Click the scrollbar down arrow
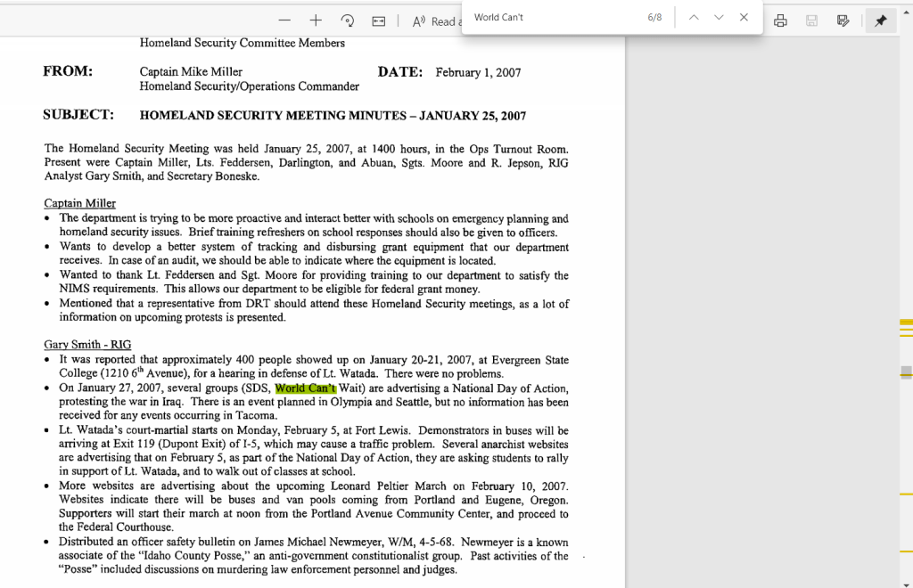The image size is (913, 588). coord(906,582)
